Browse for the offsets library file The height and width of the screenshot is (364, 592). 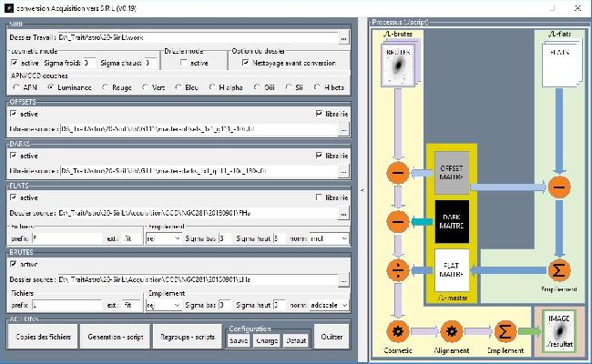343,129
